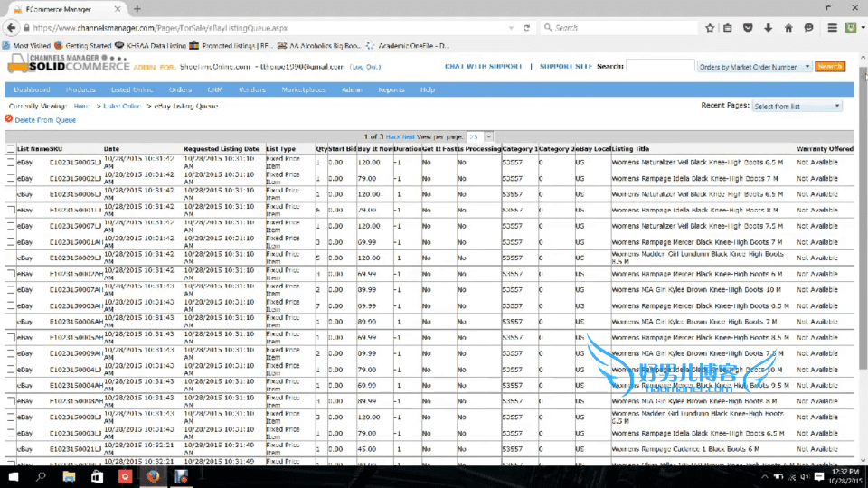Check the MIA Girl Kylee 10 M row
This screenshot has width=868, height=488.
pyautogui.click(x=11, y=289)
